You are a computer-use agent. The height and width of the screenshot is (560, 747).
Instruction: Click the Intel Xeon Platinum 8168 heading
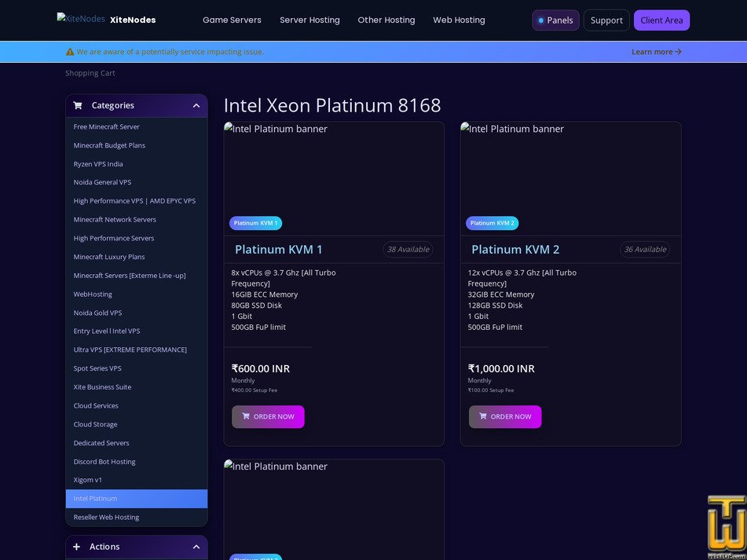(332, 105)
